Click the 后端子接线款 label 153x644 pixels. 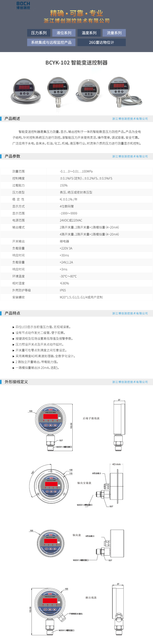[x=91, y=418]
